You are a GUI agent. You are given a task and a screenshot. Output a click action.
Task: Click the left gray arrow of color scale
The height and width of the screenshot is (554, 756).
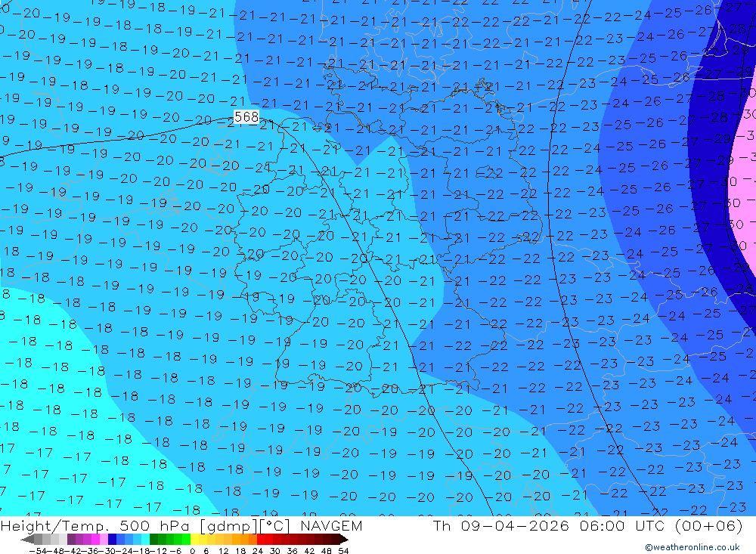[27, 540]
